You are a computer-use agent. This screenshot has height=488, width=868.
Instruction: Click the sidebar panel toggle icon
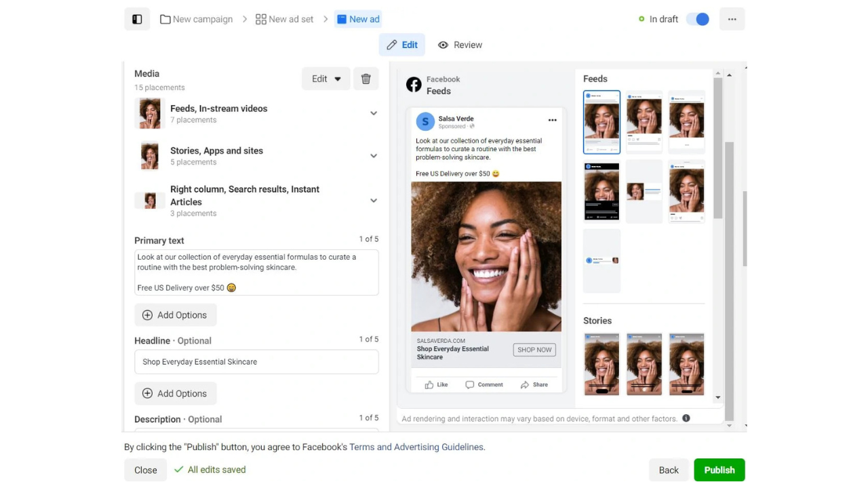[137, 19]
